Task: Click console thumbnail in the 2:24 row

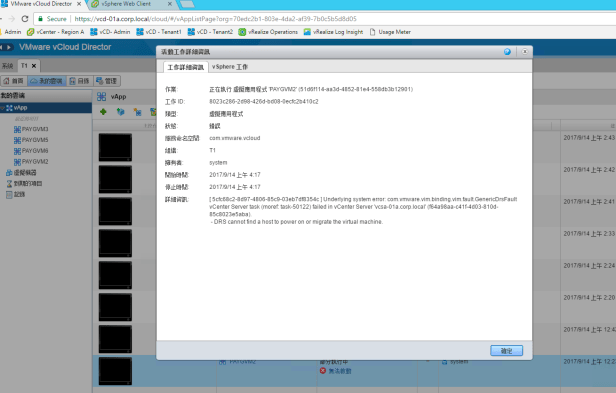Action: 115,275
